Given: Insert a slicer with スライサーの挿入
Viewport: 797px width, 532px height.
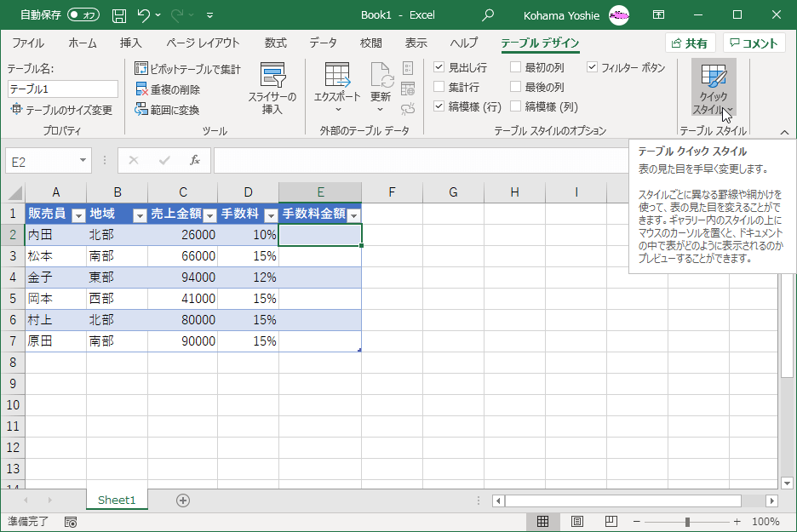Looking at the screenshot, I should [x=273, y=85].
